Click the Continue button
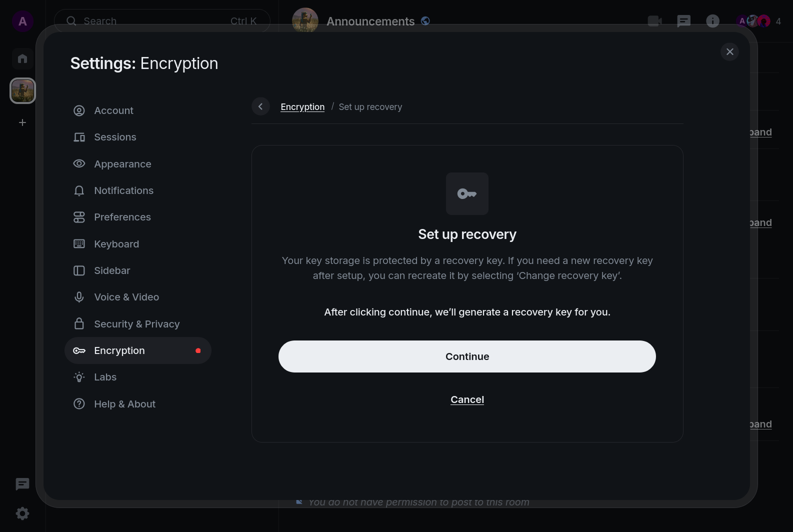793x532 pixels. [x=466, y=356]
